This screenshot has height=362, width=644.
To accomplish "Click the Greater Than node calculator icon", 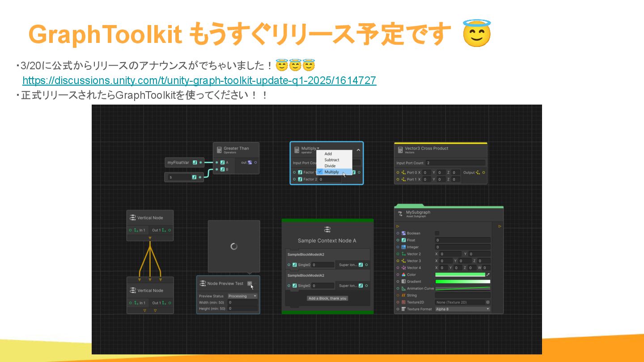I will (x=219, y=150).
